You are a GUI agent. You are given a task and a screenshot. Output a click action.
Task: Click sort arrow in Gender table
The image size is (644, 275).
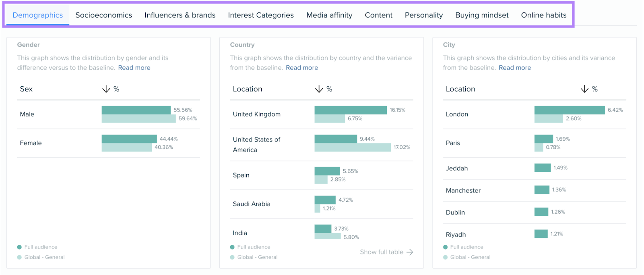tap(106, 89)
